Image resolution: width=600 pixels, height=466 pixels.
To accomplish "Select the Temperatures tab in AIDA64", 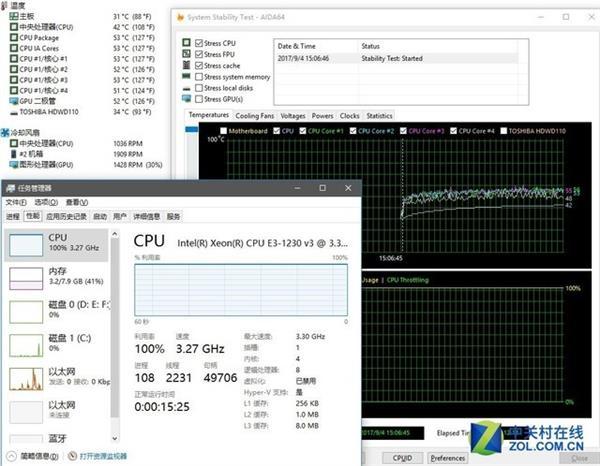I will [x=209, y=115].
